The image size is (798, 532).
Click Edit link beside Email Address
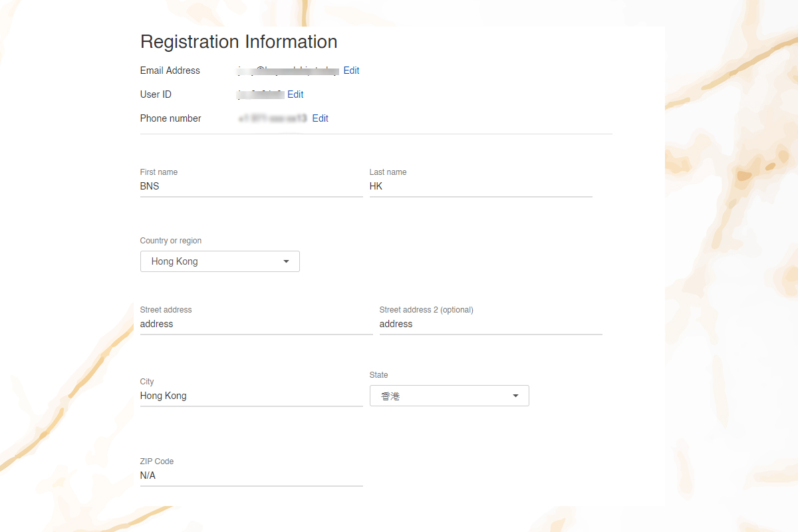351,70
